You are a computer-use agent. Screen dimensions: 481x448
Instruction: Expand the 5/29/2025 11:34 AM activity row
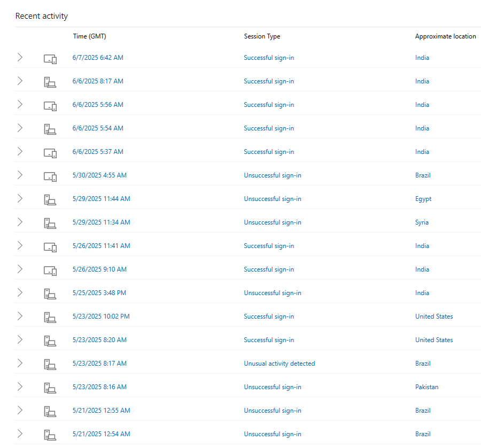pos(20,222)
